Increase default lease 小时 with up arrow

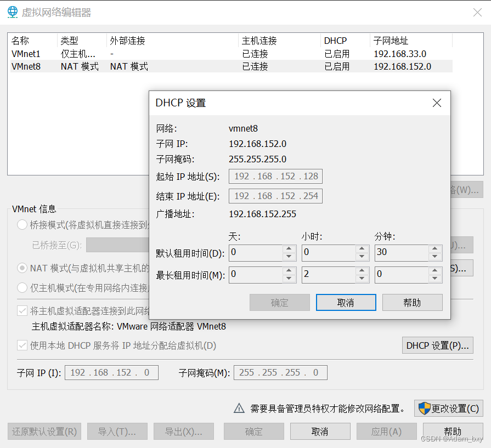click(x=362, y=249)
